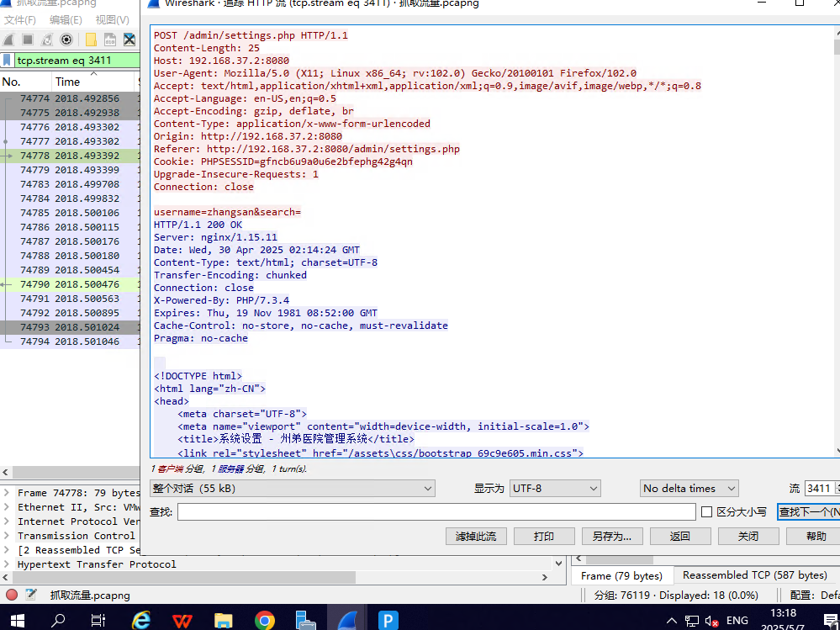Screen dimensions: 840x630
Task: Select packet row 74793
Action: 70,327
